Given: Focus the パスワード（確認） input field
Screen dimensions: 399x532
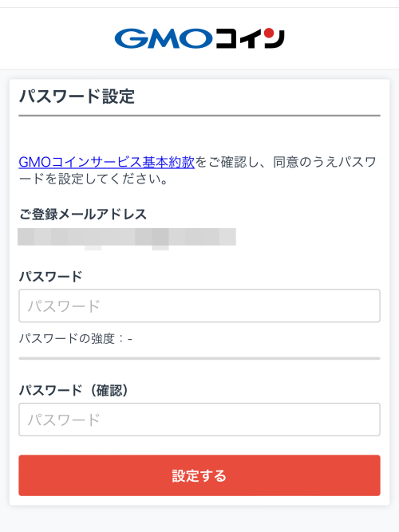Looking at the screenshot, I should click(199, 420).
